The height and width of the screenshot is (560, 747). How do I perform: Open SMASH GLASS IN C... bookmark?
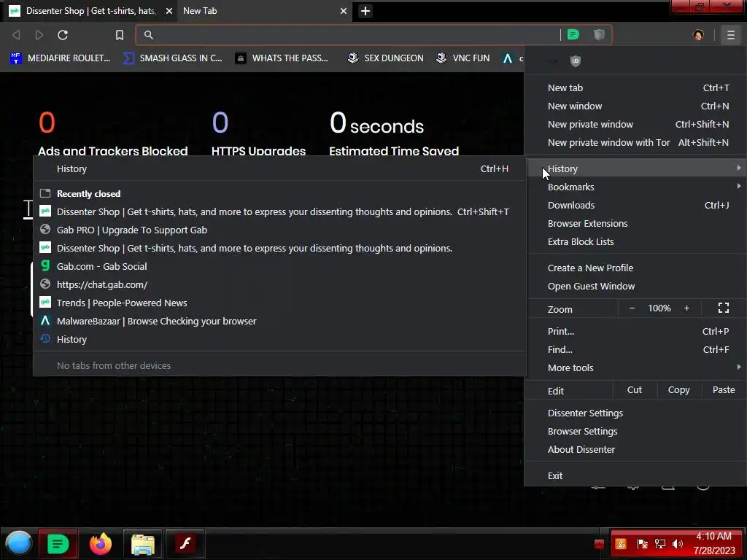click(x=172, y=58)
